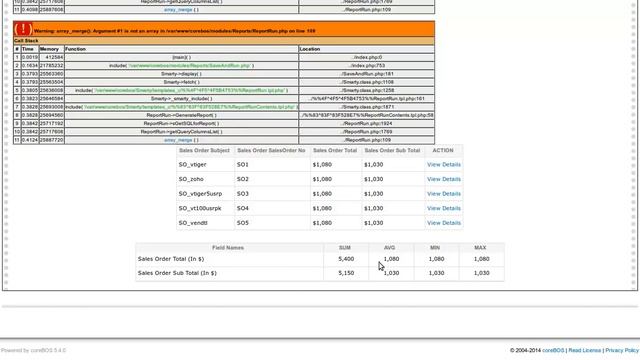Image resolution: width=640 pixels, height=360 pixels.
Task: Click location '../SaveAndRun.php:181'
Action: [x=367, y=74]
